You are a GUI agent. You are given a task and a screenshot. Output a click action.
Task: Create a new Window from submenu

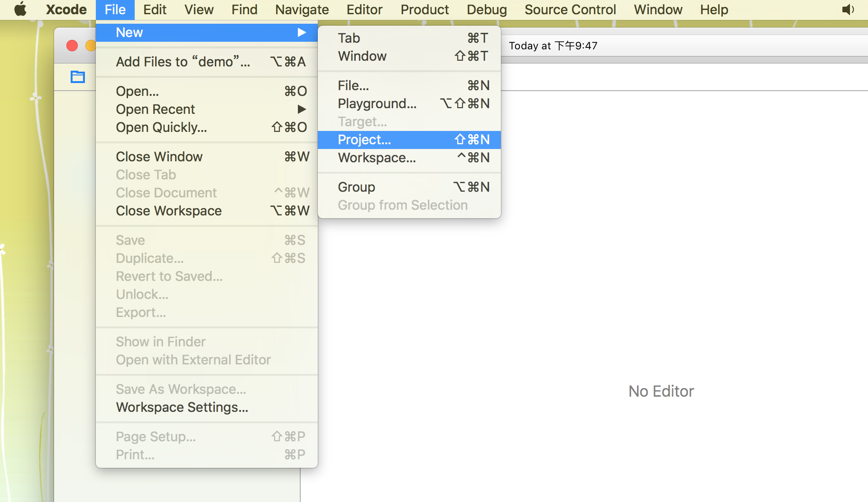(409, 56)
